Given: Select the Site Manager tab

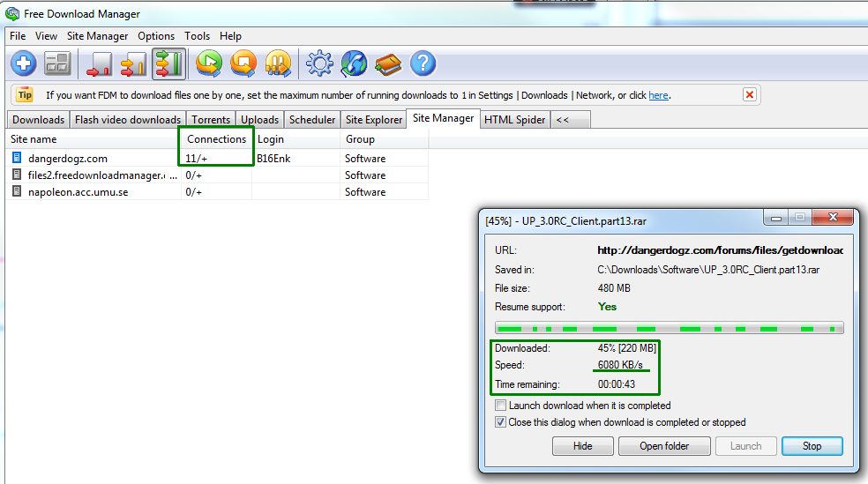Looking at the screenshot, I should click(x=443, y=118).
